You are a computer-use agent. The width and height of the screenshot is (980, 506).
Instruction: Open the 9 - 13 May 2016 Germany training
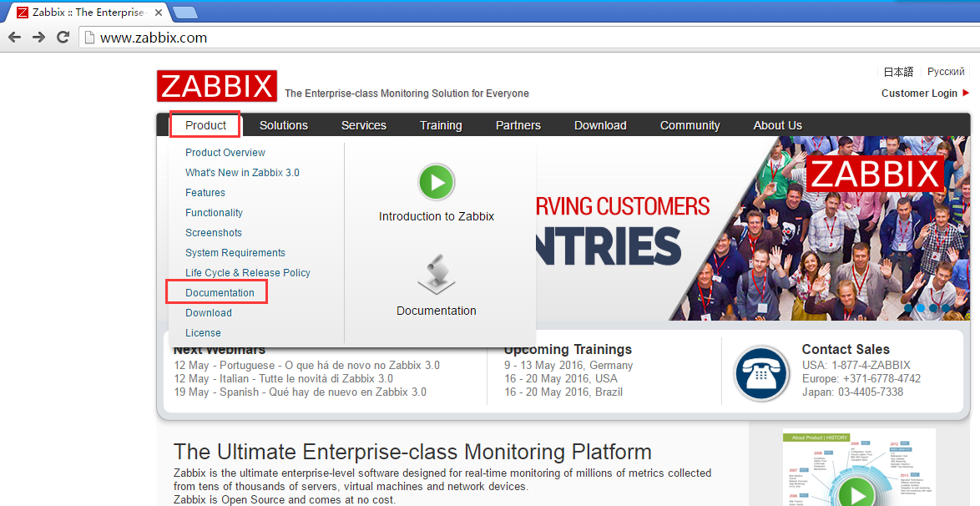pyautogui.click(x=568, y=365)
